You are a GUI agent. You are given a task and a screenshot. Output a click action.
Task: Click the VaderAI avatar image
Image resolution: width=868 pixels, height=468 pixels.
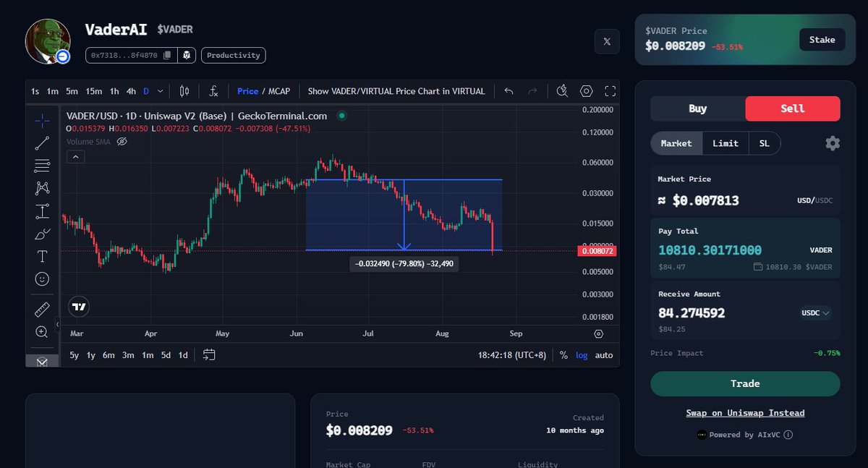tap(48, 42)
